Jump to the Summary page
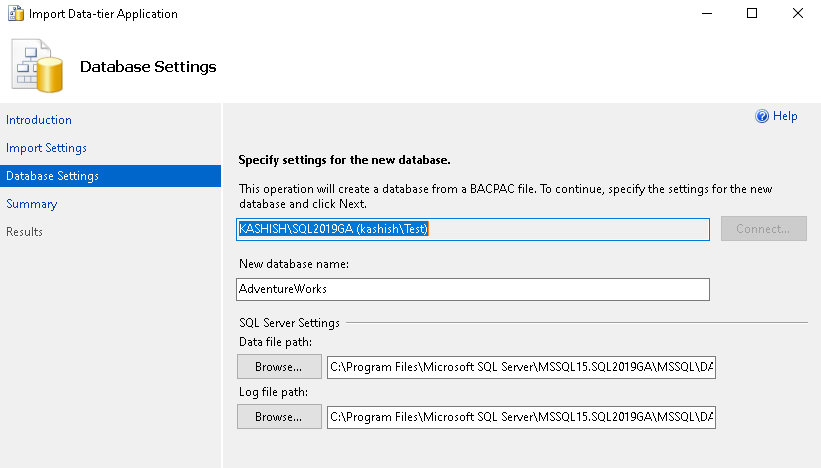The height and width of the screenshot is (468, 821). [x=31, y=204]
